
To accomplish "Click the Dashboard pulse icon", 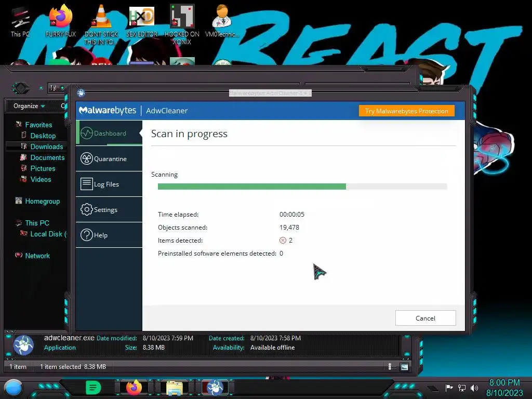I will [x=87, y=133].
